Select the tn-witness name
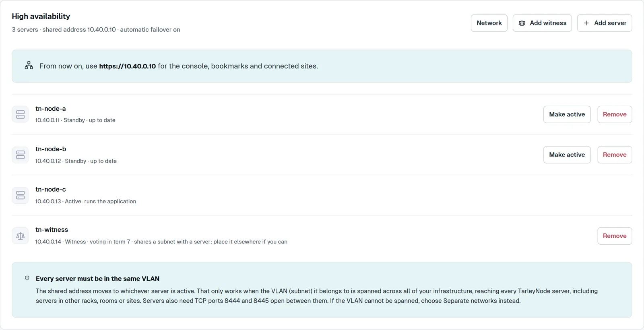The width and height of the screenshot is (644, 330). pos(52,230)
